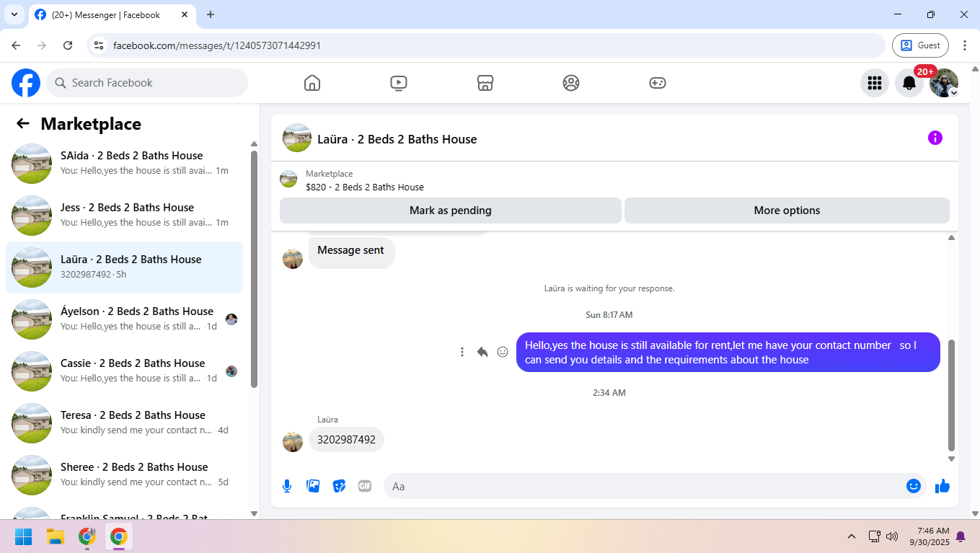Open File Explorer from the taskbar
The image size is (980, 553).
click(56, 536)
